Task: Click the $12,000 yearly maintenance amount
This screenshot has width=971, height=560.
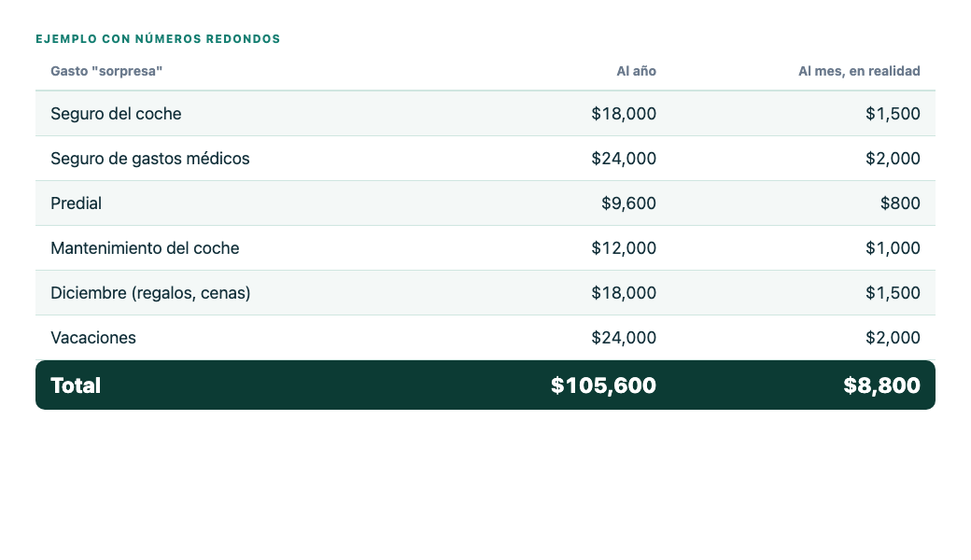Action: 624,248
